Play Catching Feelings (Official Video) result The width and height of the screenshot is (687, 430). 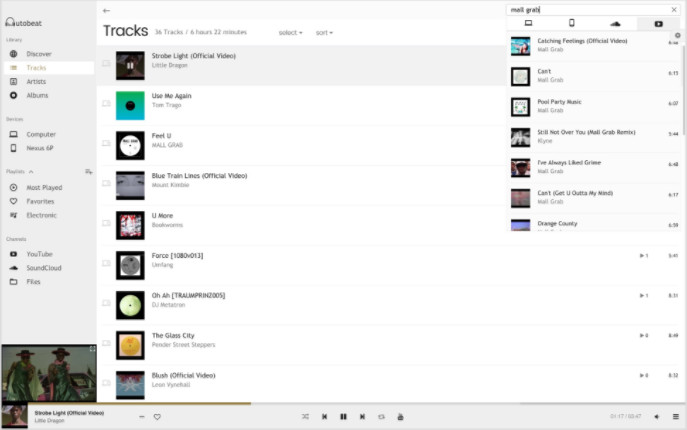coord(594,46)
